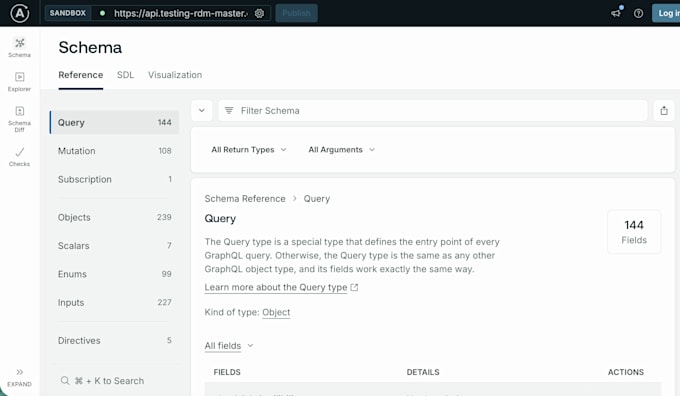Click the Schema page title
Screen dimensions: 680x396
(x=90, y=47)
